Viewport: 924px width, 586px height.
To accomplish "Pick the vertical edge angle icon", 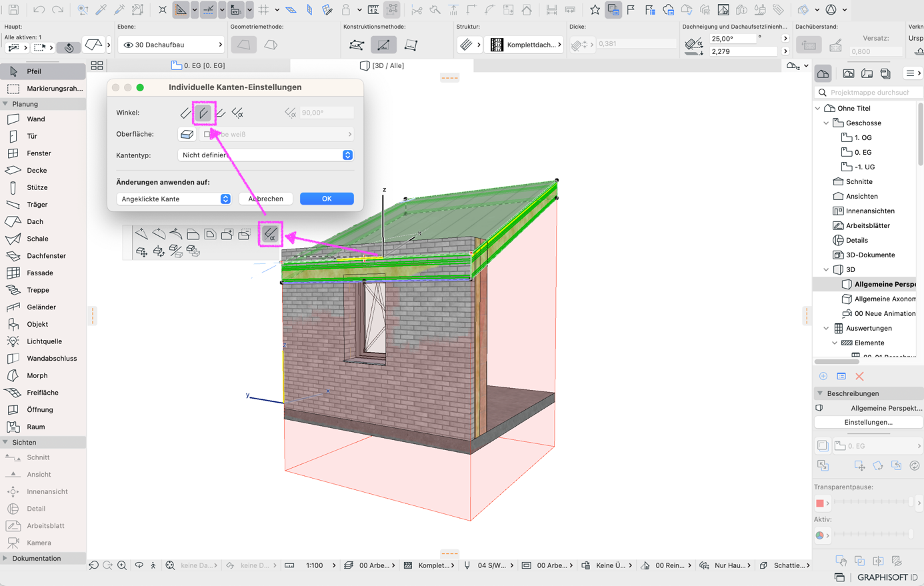I will 203,113.
